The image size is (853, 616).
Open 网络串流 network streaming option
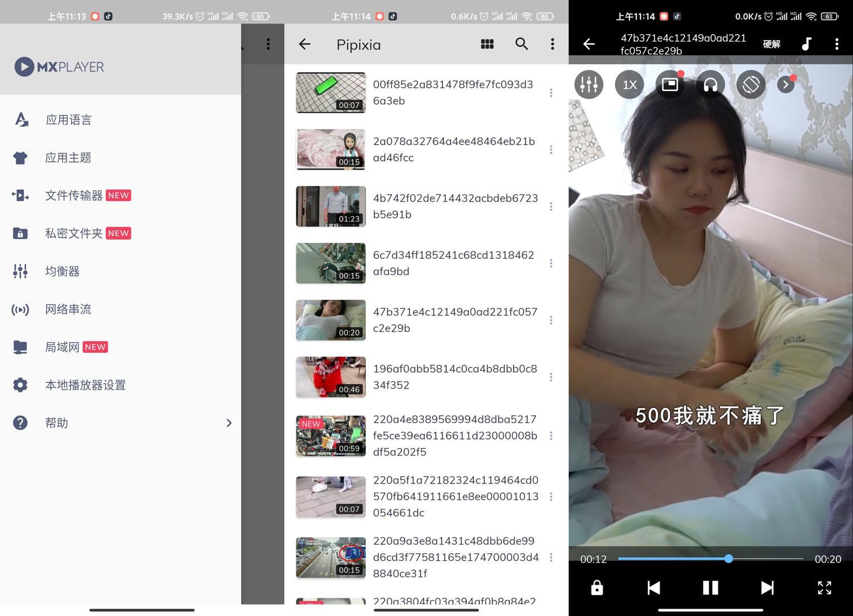tap(68, 309)
